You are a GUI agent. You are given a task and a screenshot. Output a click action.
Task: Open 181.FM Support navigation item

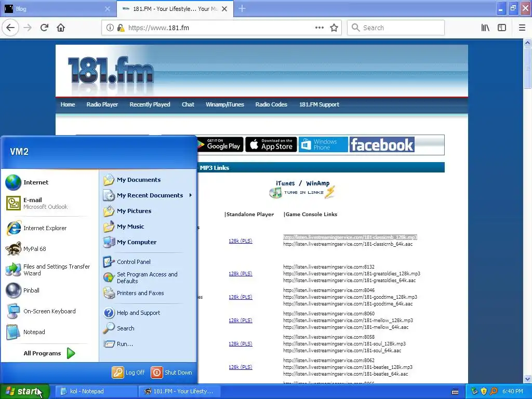pos(320,104)
